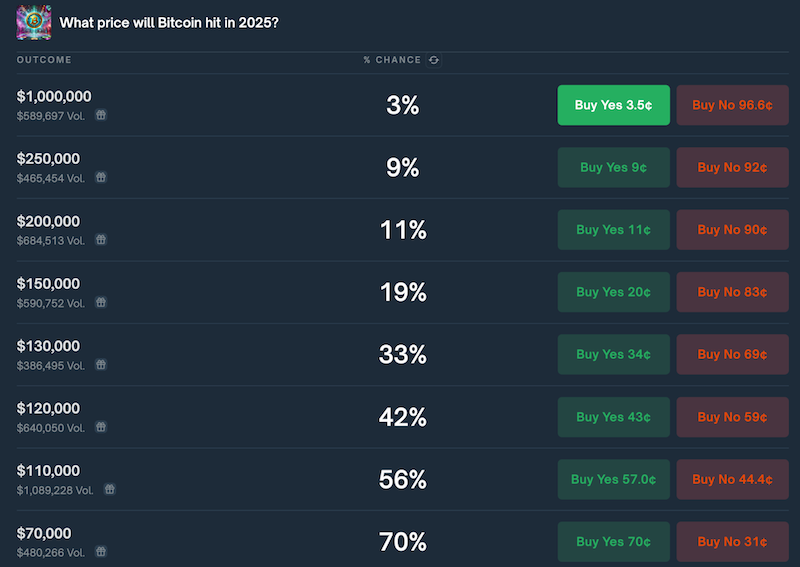The height and width of the screenshot is (567, 800).
Task: Buy Yes at 20¢ for $150,000
Action: (613, 292)
